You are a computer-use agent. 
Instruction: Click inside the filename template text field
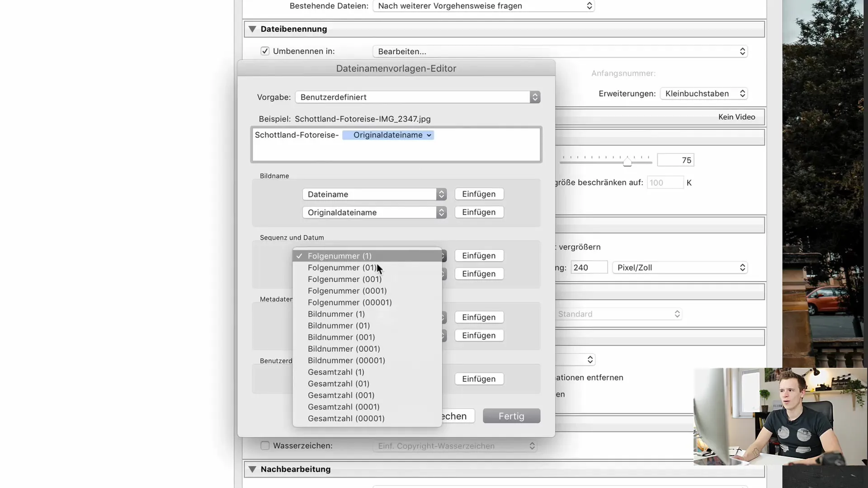[x=396, y=145]
